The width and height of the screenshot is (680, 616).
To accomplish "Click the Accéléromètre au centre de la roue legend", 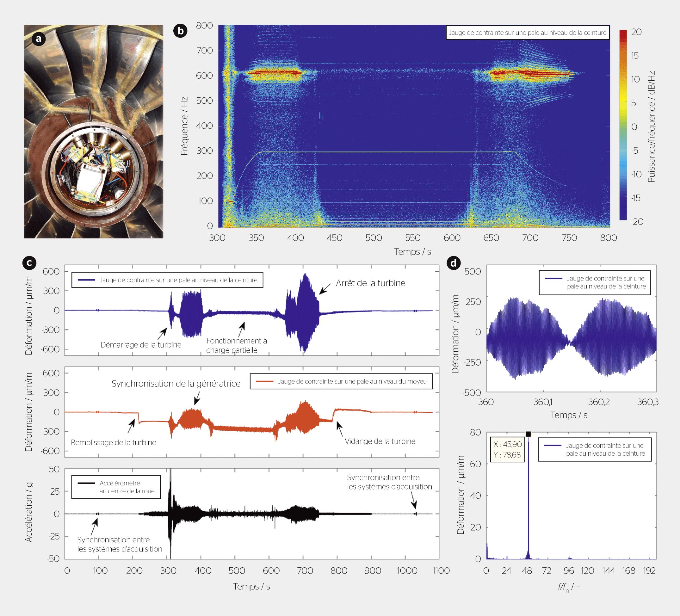I will (x=116, y=487).
